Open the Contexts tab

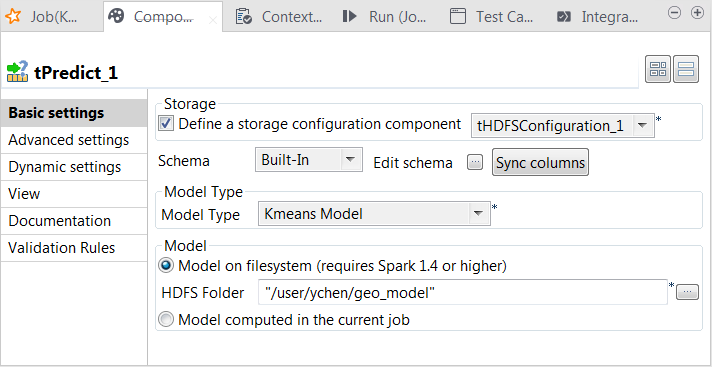point(279,17)
